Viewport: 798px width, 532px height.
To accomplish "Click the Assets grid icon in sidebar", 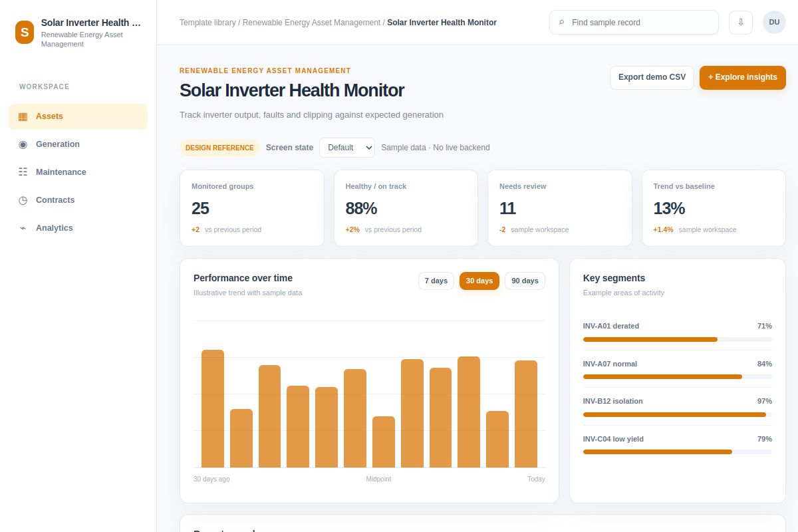I will pos(23,116).
